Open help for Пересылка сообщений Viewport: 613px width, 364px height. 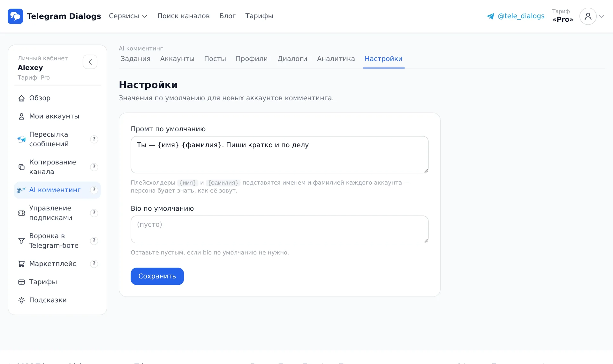click(x=94, y=139)
